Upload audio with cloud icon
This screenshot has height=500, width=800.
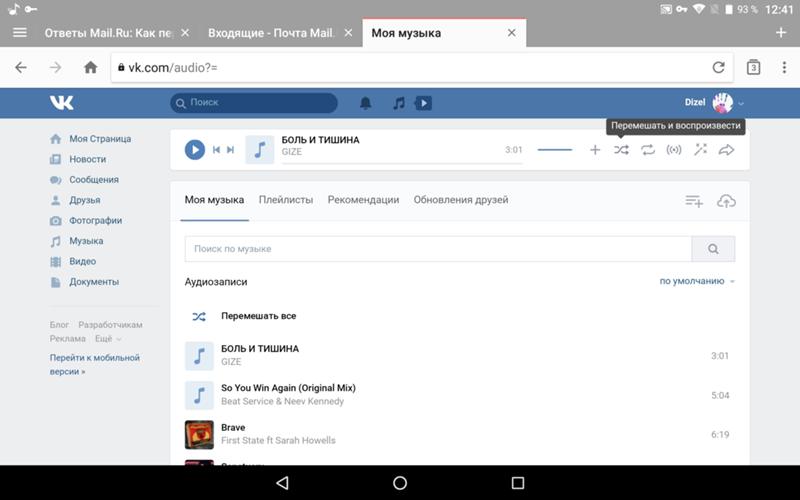[x=726, y=201]
